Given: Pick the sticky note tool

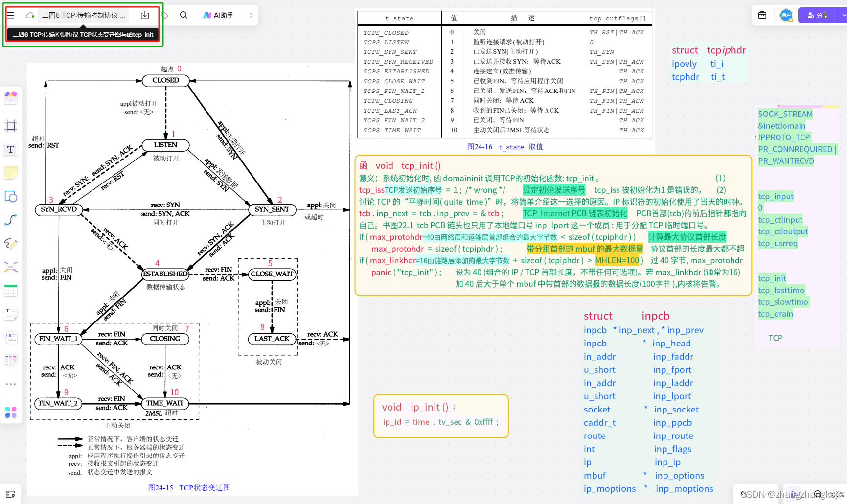Looking at the screenshot, I should (11, 173).
